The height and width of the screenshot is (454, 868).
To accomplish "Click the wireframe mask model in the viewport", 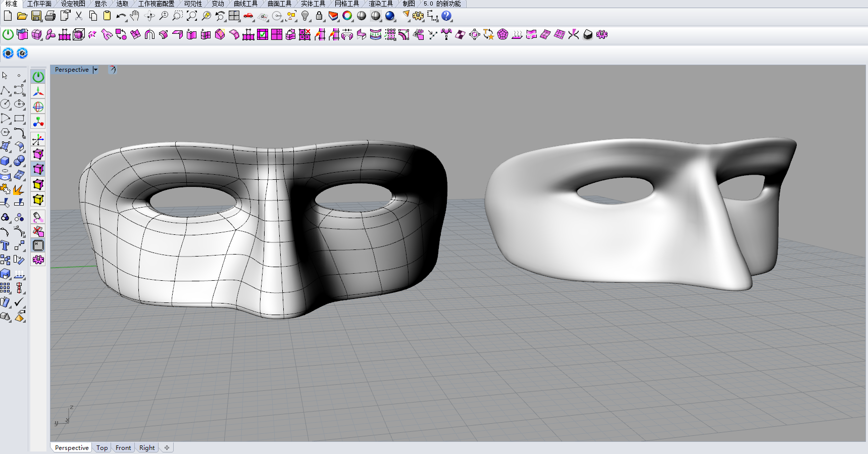I will point(263,230).
